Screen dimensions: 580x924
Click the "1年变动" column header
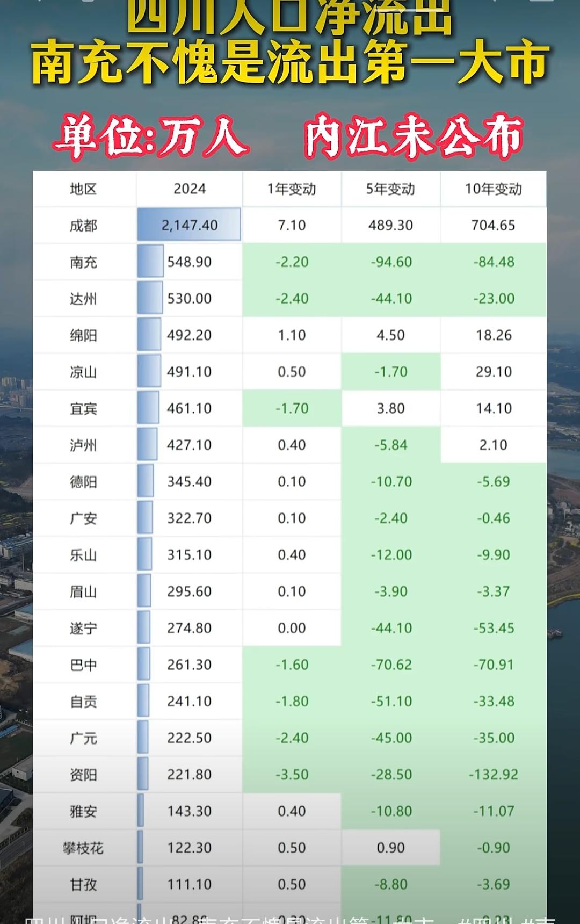pyautogui.click(x=292, y=189)
